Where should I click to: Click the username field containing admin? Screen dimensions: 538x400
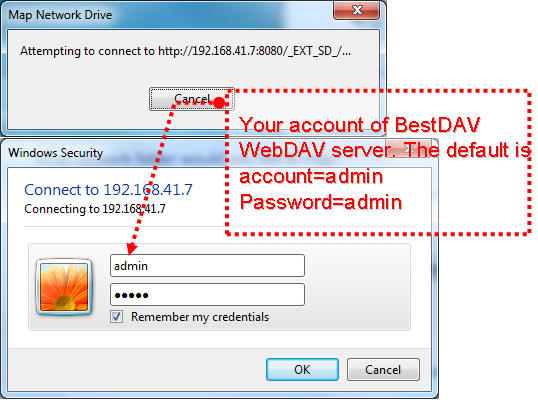click(207, 266)
